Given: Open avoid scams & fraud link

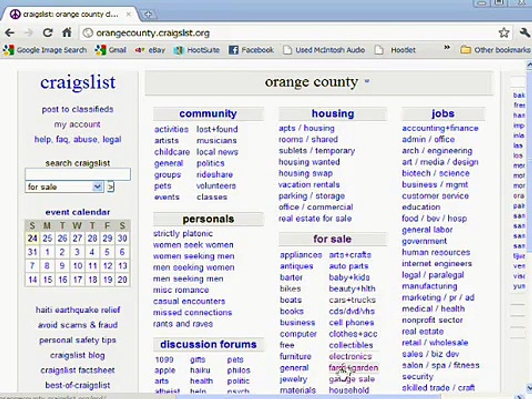Looking at the screenshot, I should pos(78,325).
